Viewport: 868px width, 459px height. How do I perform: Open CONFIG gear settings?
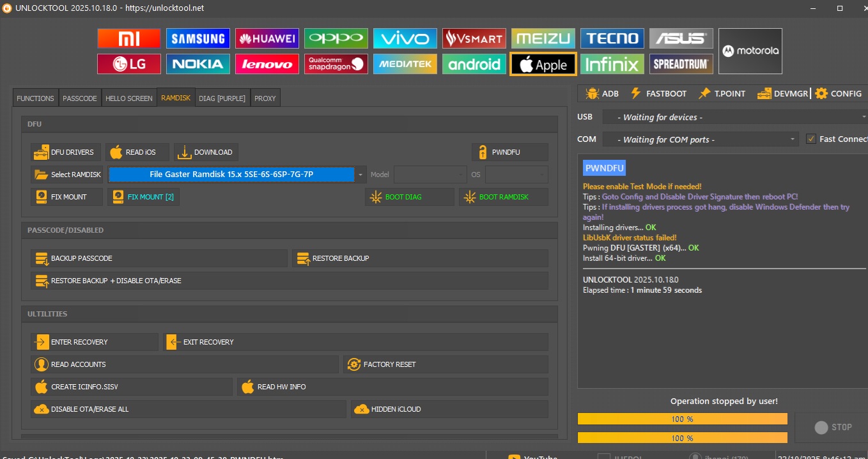839,93
